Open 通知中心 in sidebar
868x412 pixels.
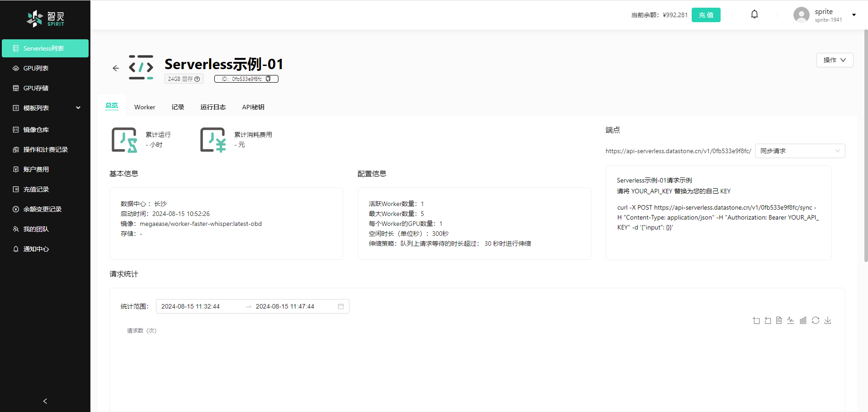(45, 249)
